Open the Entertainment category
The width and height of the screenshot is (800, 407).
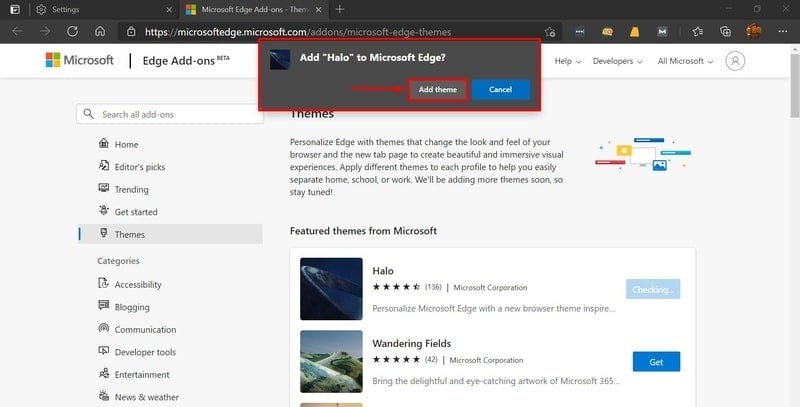pos(134,374)
